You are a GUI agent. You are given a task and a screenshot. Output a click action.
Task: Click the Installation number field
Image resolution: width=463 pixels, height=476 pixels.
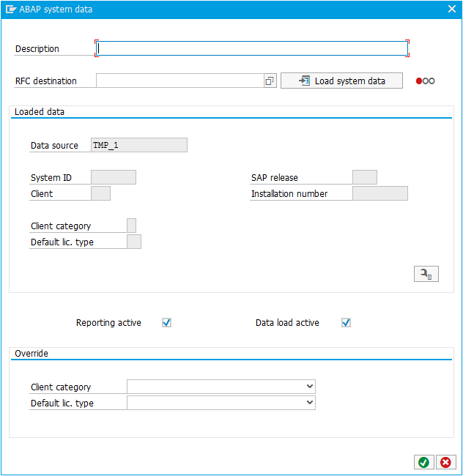click(x=380, y=193)
